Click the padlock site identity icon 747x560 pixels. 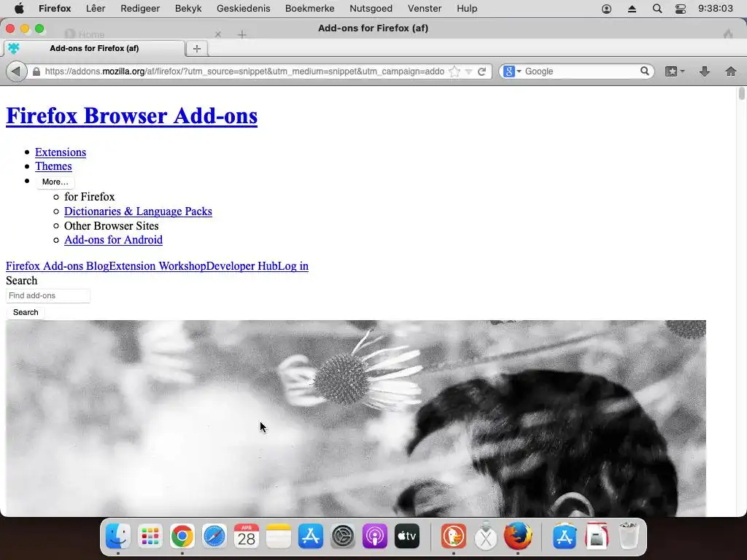coord(36,71)
